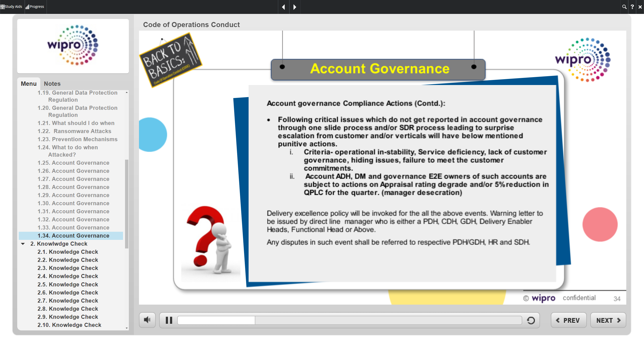Go to previous page arrow in top bar
The height and width of the screenshot is (337, 644).
284,7
